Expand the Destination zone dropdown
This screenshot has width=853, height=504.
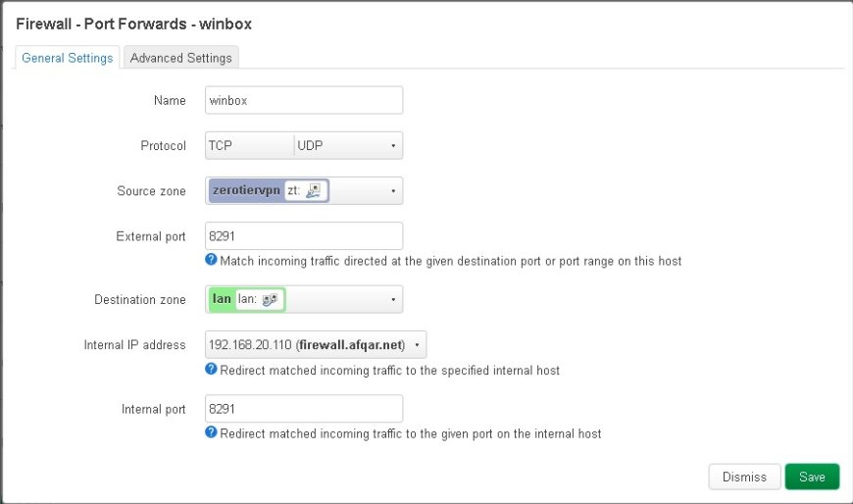click(x=393, y=299)
